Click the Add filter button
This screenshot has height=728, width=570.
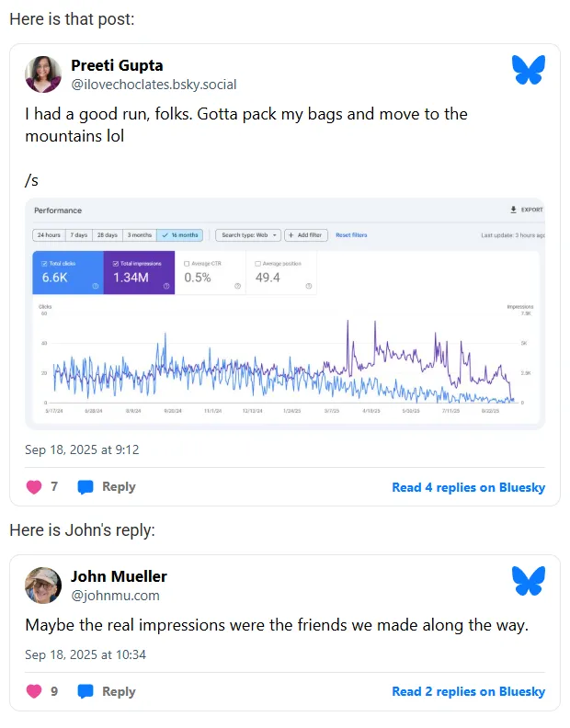(306, 235)
